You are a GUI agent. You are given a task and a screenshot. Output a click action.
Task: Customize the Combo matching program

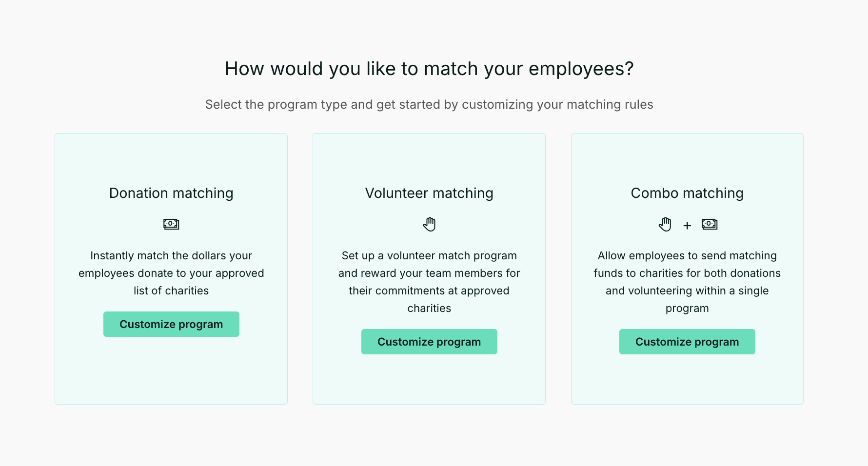tap(687, 342)
